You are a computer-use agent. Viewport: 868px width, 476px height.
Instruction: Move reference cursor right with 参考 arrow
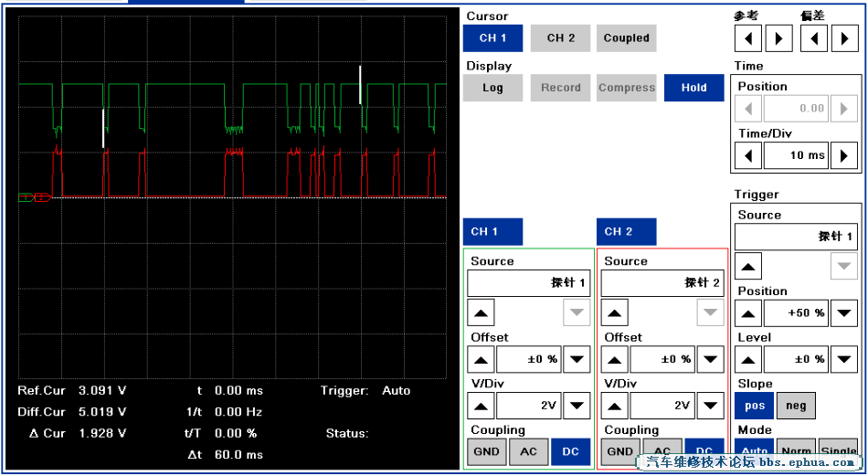778,38
